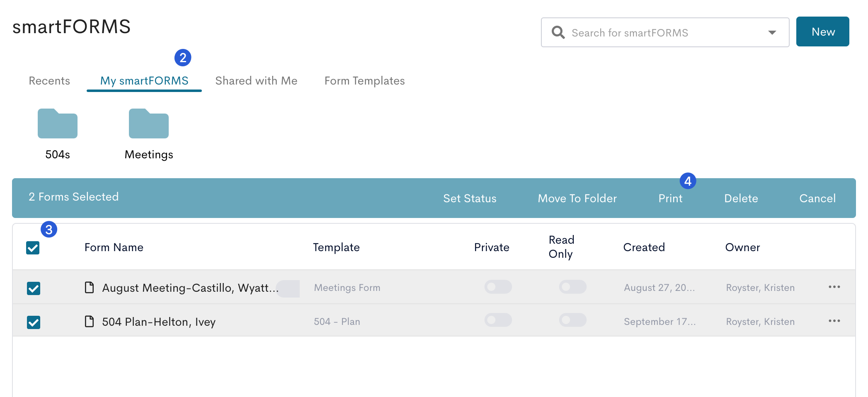Click document icon for August Meeting-Castillo form
868x397 pixels.
[x=89, y=287]
